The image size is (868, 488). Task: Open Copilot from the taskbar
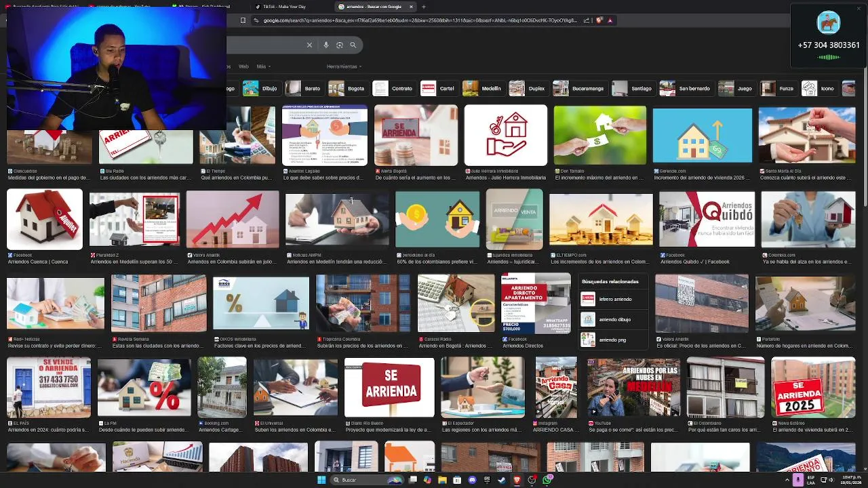tap(427, 480)
